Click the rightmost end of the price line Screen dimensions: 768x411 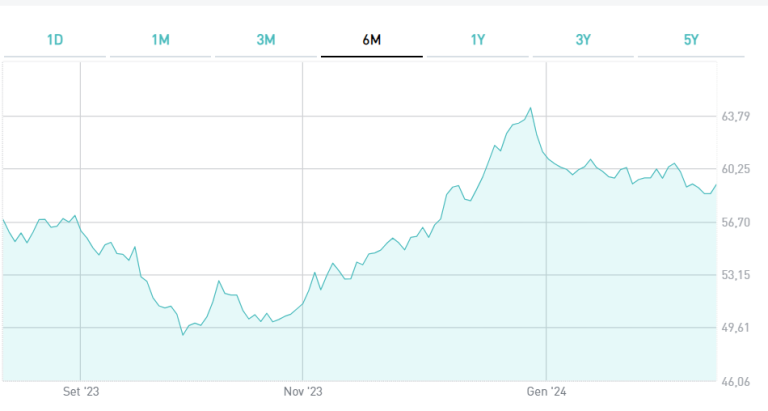click(x=716, y=185)
